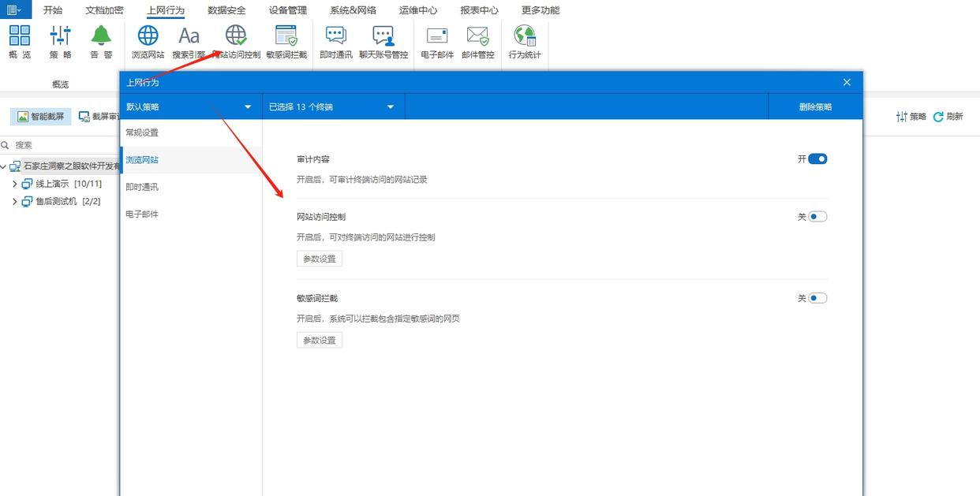Open the 告警 alert bell icon

click(100, 41)
